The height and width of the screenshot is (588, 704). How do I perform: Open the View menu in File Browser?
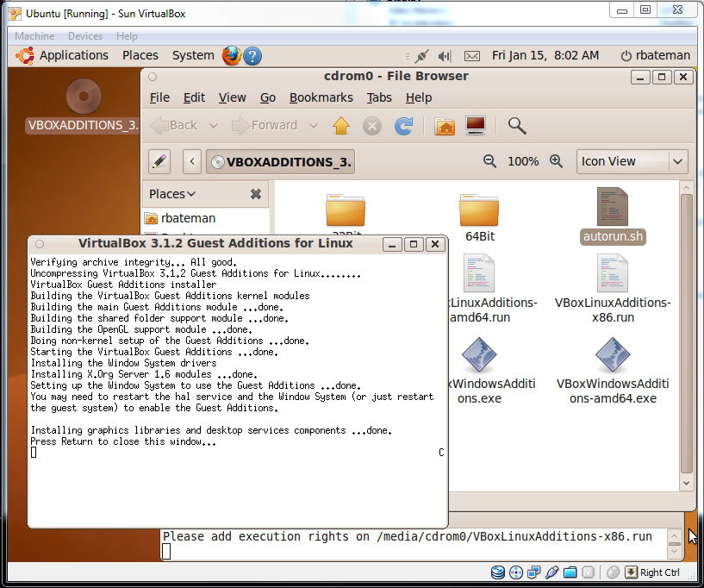pyautogui.click(x=232, y=97)
